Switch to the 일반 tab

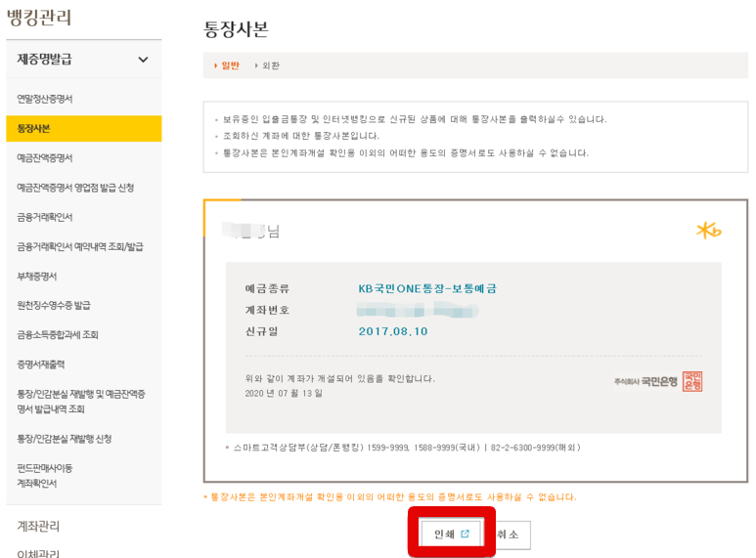coord(231,65)
